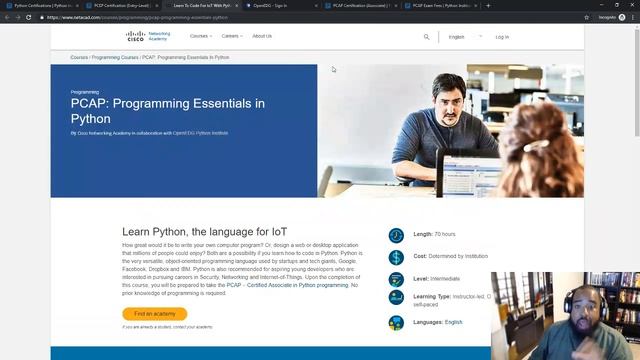Open the Incognito profile icon

tap(622, 17)
